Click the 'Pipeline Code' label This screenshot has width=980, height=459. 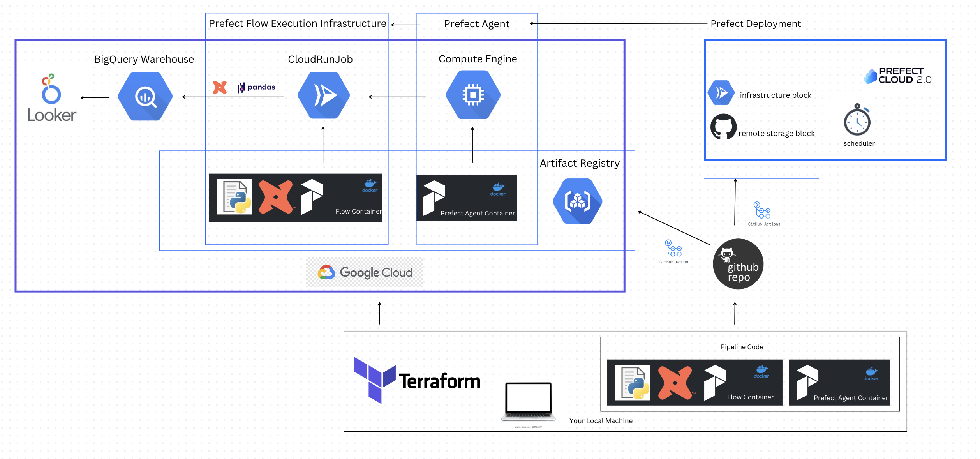click(742, 347)
